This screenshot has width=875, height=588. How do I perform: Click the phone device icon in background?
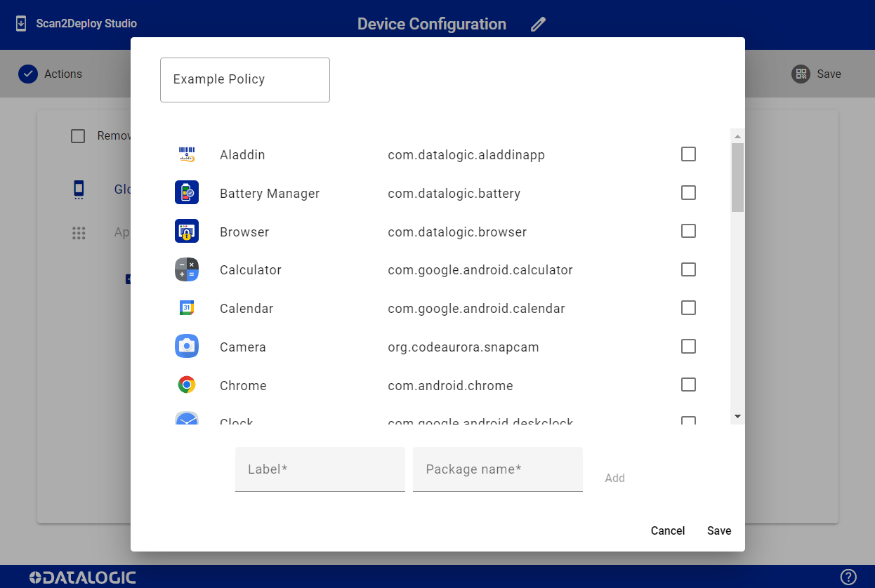pyautogui.click(x=79, y=189)
